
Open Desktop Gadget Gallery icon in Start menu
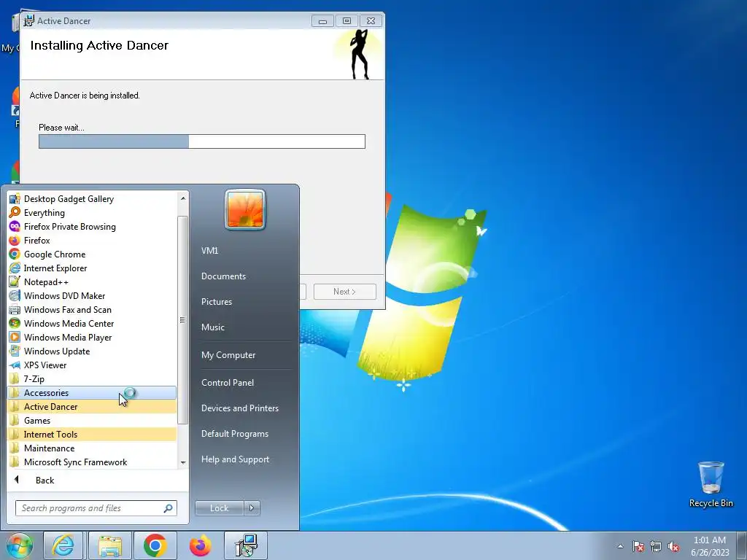point(15,199)
